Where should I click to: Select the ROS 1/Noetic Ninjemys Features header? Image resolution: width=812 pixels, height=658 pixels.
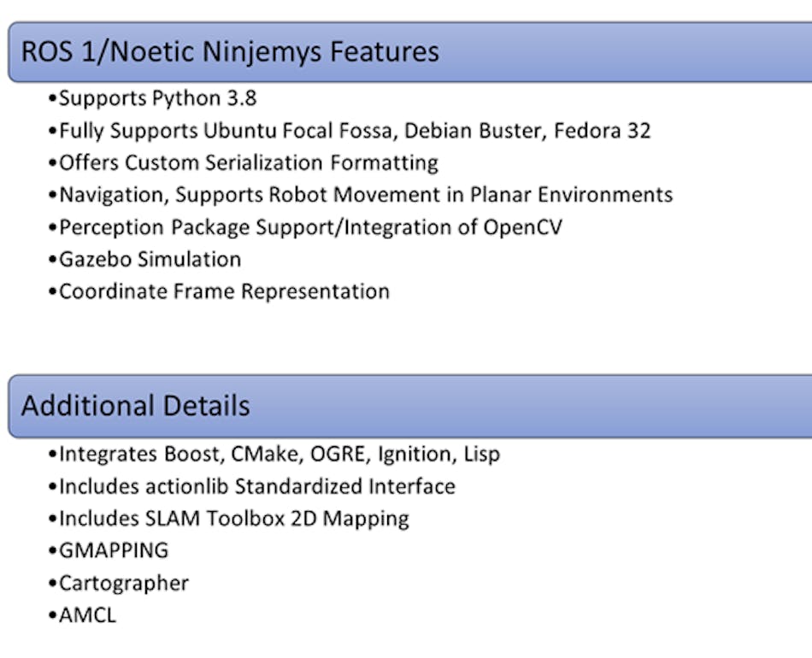pos(410,52)
